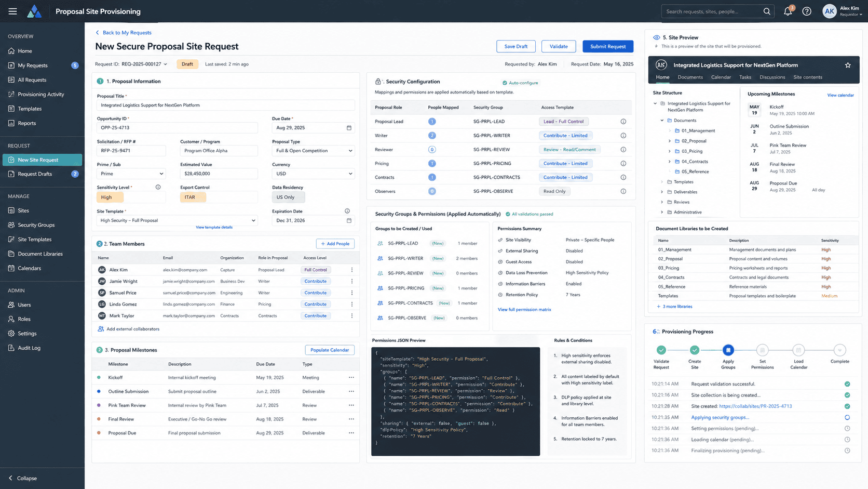Viewport: 868px width, 489px height.
Task: Open Audit Log in sidebar
Action: (x=29, y=348)
